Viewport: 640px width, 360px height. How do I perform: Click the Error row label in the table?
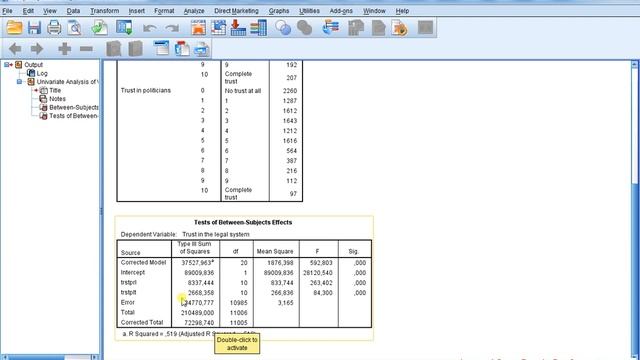click(127, 302)
